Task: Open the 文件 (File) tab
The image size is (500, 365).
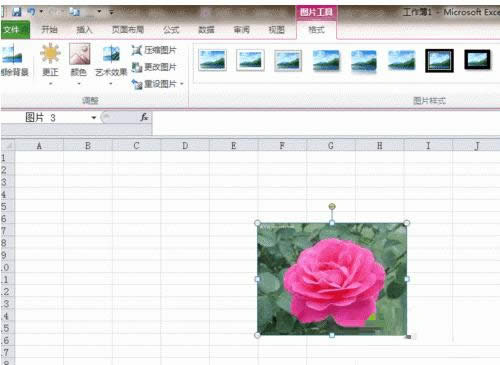Action: point(15,30)
